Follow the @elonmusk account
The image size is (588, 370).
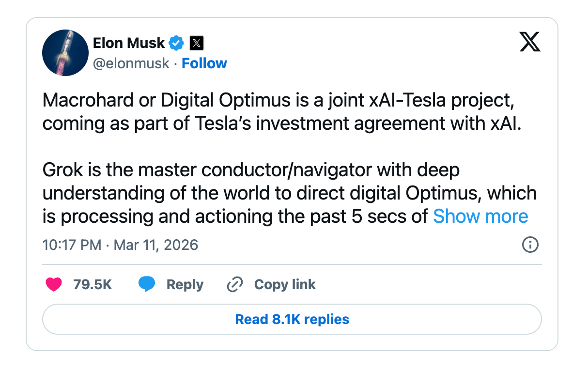point(204,63)
